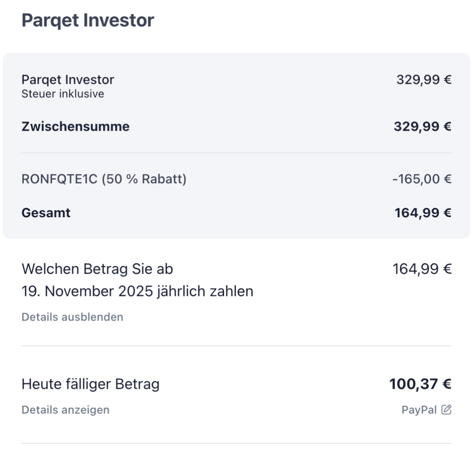Click the yearly amount 164,99 € outside the summary box

[x=422, y=269]
